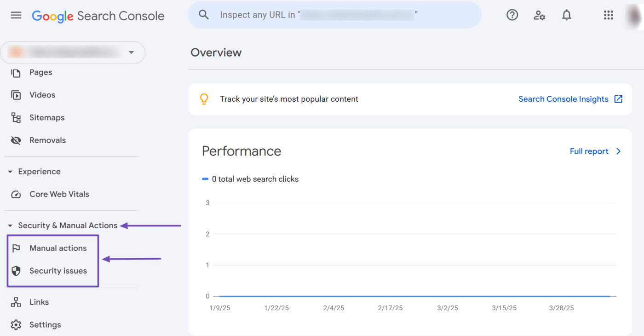
Task: Open user settings icon in header
Action: [539, 15]
